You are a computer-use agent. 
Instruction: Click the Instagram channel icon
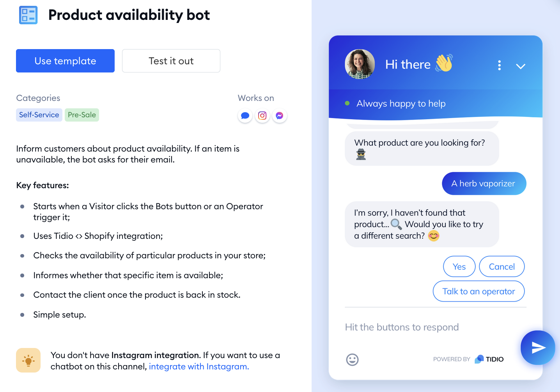tap(262, 116)
